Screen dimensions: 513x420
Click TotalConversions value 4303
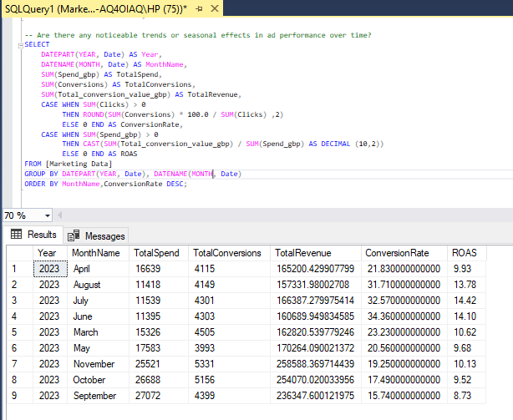(x=229, y=316)
